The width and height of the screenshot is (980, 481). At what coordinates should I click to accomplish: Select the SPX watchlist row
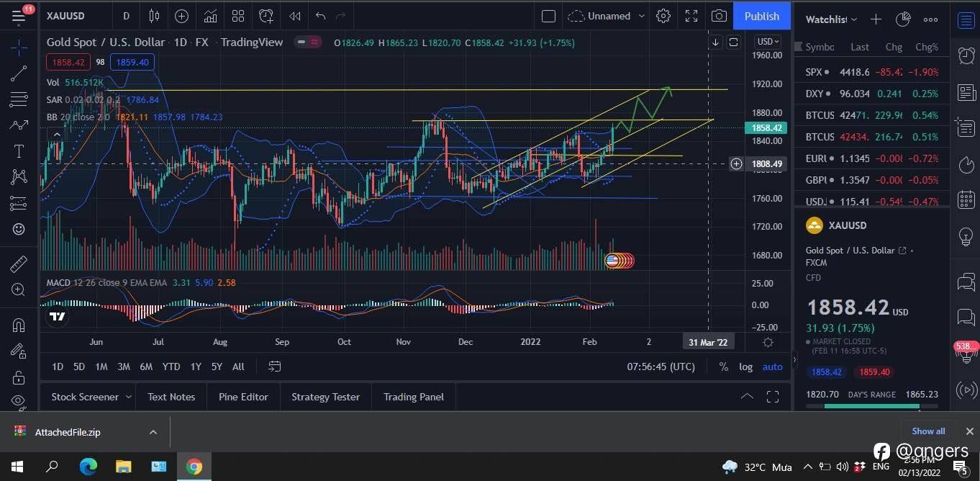click(872, 72)
